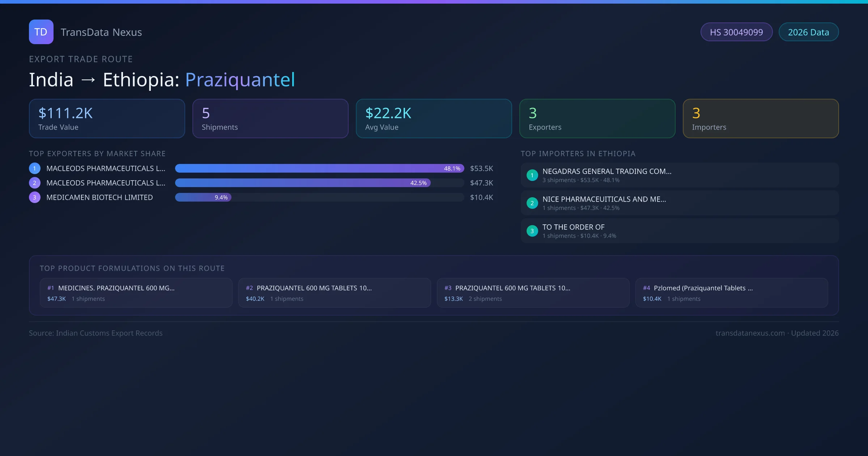
Task: Click rank 3 badge beside Medicamen Biotech
Action: tap(35, 197)
